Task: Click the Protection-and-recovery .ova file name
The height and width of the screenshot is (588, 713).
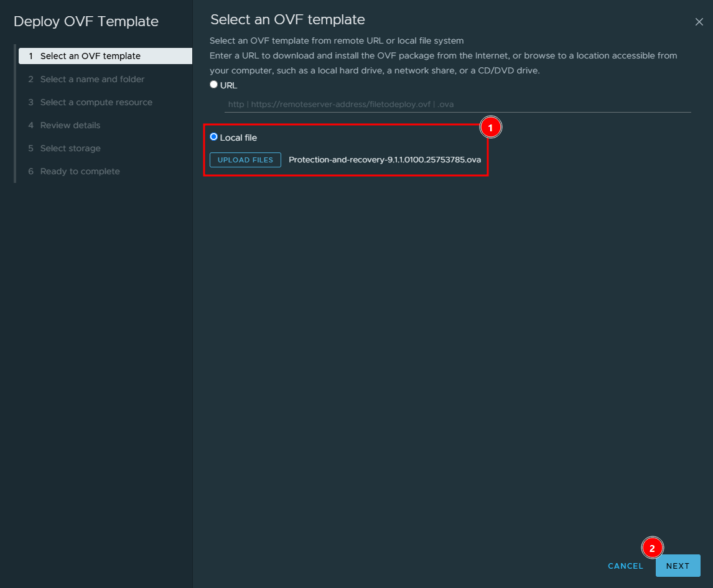Action: click(384, 160)
